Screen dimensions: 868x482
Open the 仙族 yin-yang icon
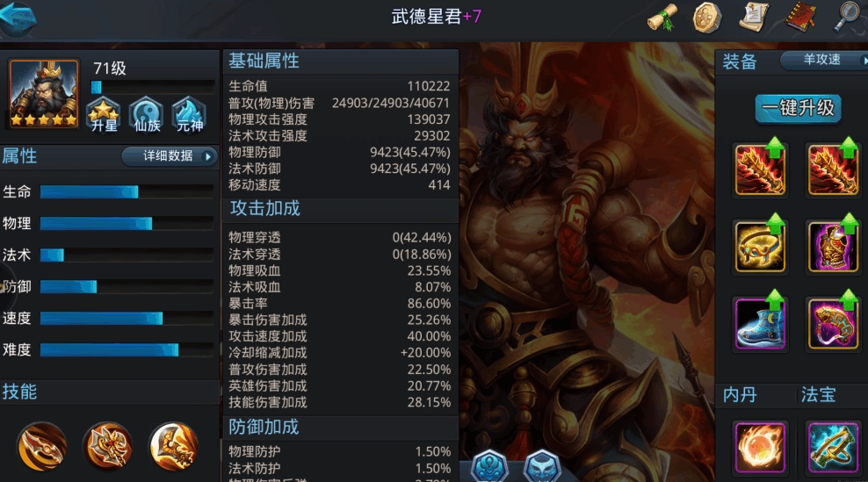[146, 114]
